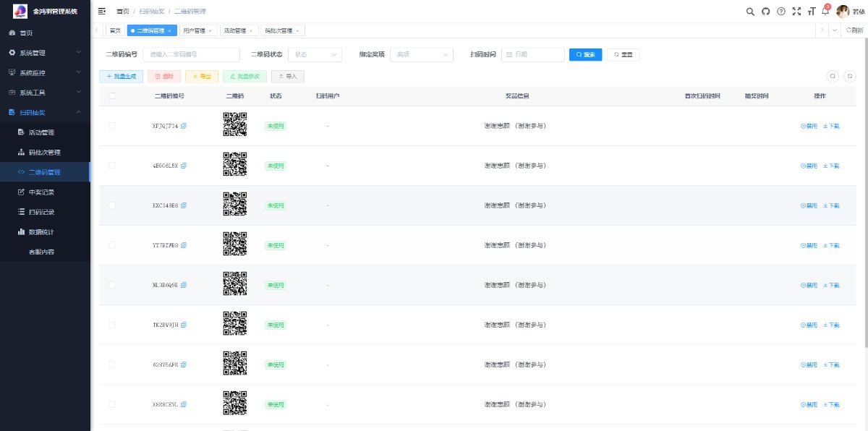Open the font size setting icon
The height and width of the screenshot is (431, 868).
pos(812,11)
